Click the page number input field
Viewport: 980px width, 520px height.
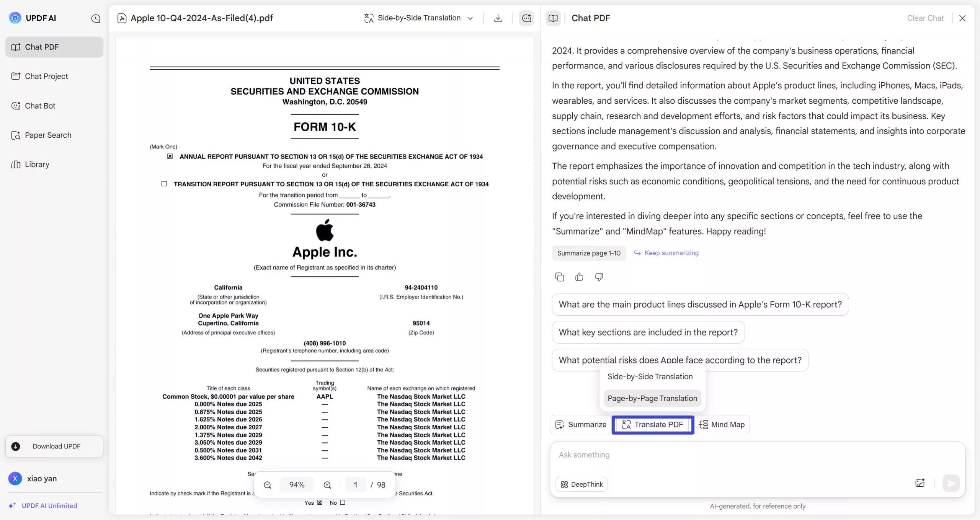click(355, 484)
